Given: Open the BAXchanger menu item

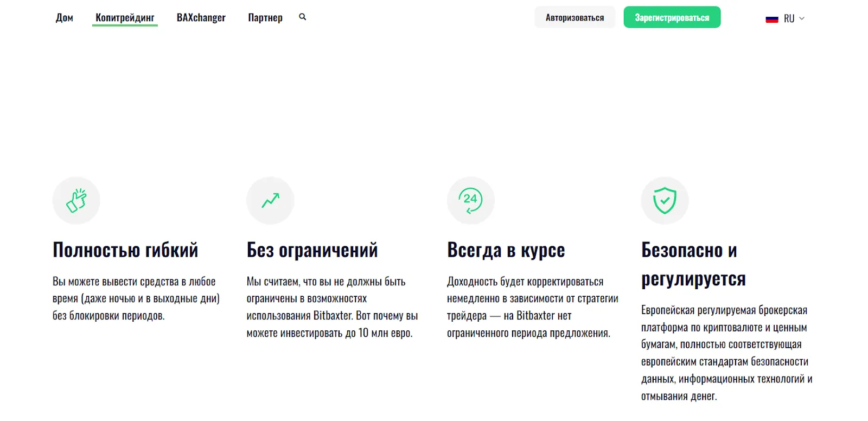Looking at the screenshot, I should [201, 17].
